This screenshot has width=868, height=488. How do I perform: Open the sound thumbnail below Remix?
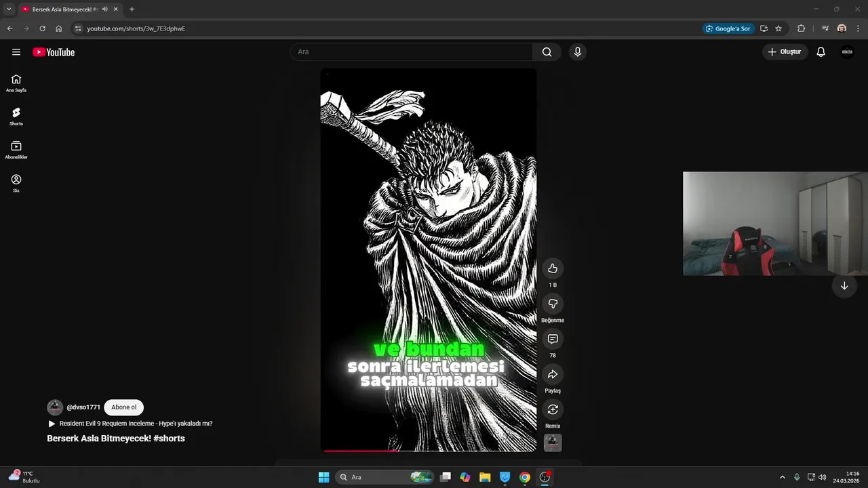pos(553,443)
